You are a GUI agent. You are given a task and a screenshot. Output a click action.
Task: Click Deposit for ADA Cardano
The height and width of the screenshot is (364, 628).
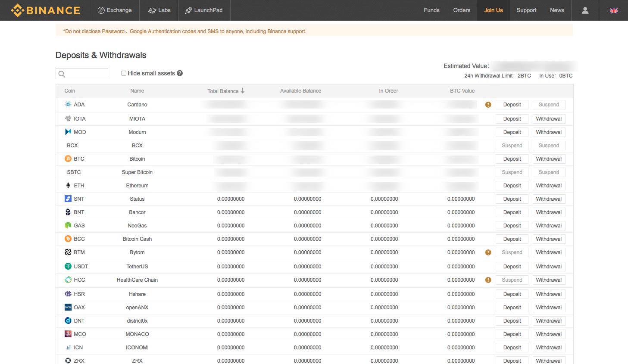pos(512,105)
